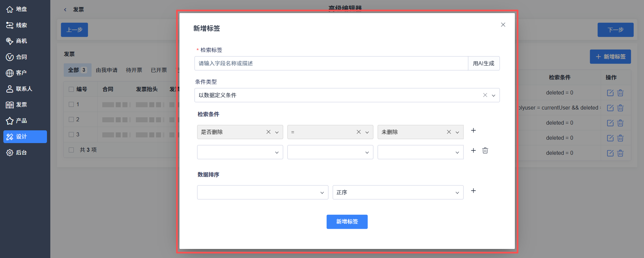Check the checkbox for invoice row 3
Image resolution: width=644 pixels, height=258 pixels.
tap(71, 135)
